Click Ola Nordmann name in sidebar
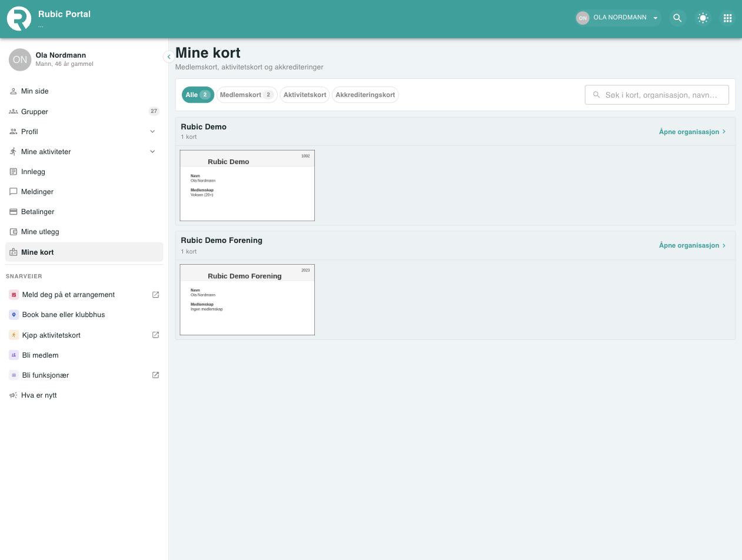The height and width of the screenshot is (560, 742). (x=61, y=55)
